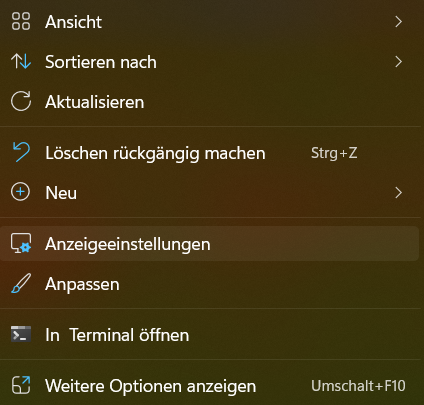Screen dimensions: 424x405
Task: Open Anzeigeeinstellungen menu entry
Action: [x=209, y=244]
